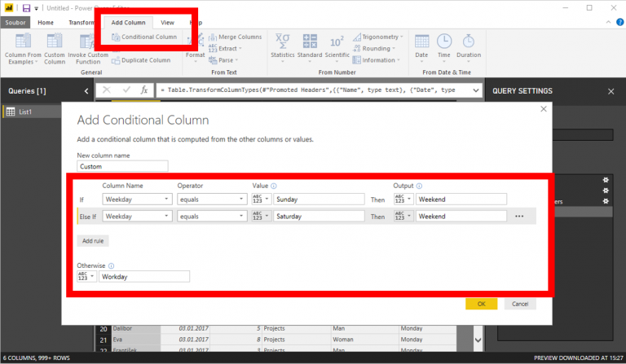Click the Time column icon
The image size is (626, 364).
pos(444,41)
